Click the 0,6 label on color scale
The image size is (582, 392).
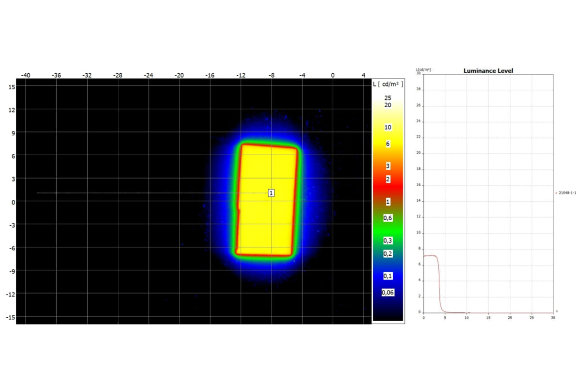388,218
